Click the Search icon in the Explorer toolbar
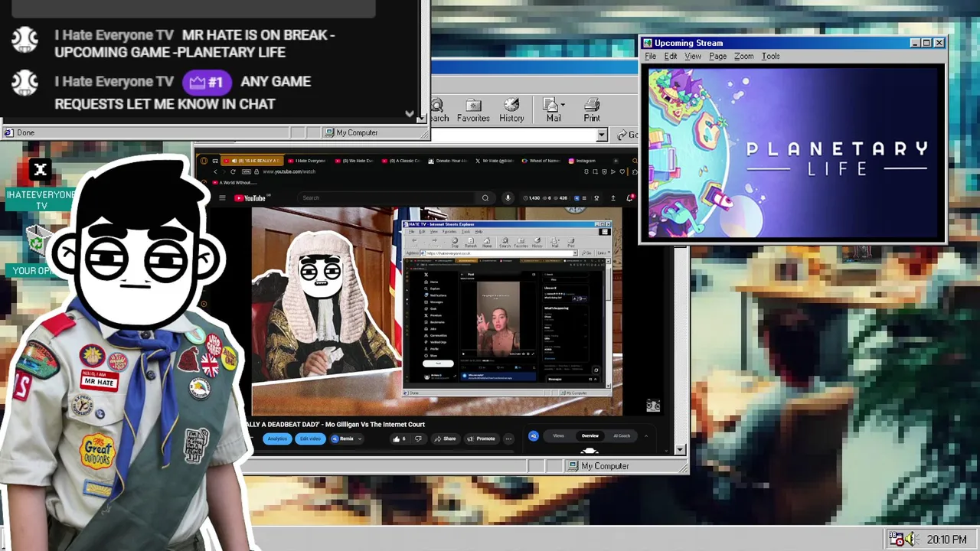 click(439, 110)
